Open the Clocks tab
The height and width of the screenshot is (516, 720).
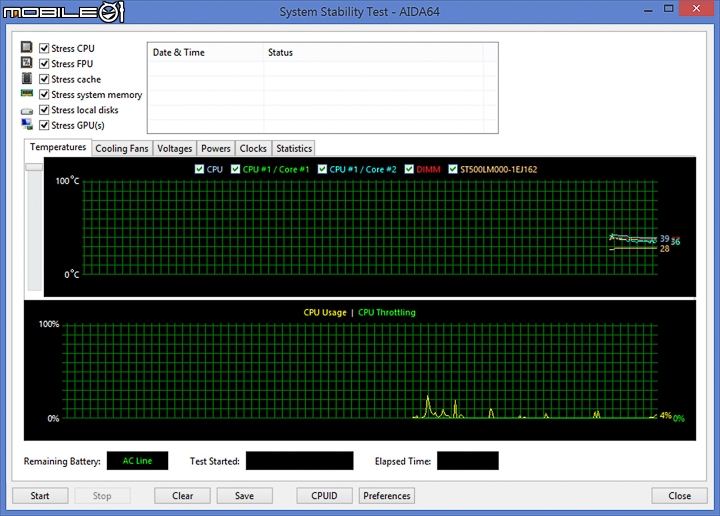pos(253,148)
